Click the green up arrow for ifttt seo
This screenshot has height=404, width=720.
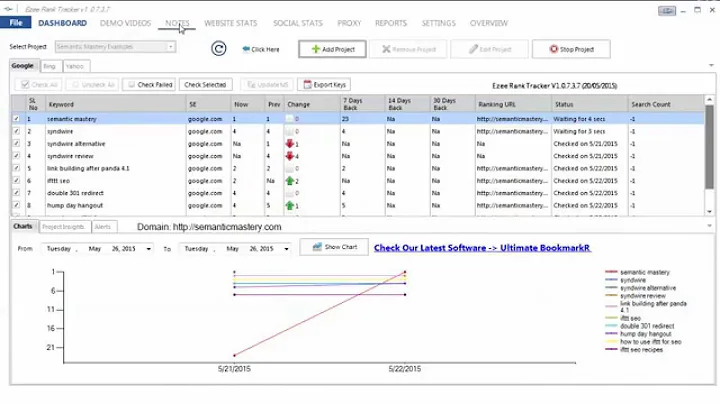coord(289,181)
